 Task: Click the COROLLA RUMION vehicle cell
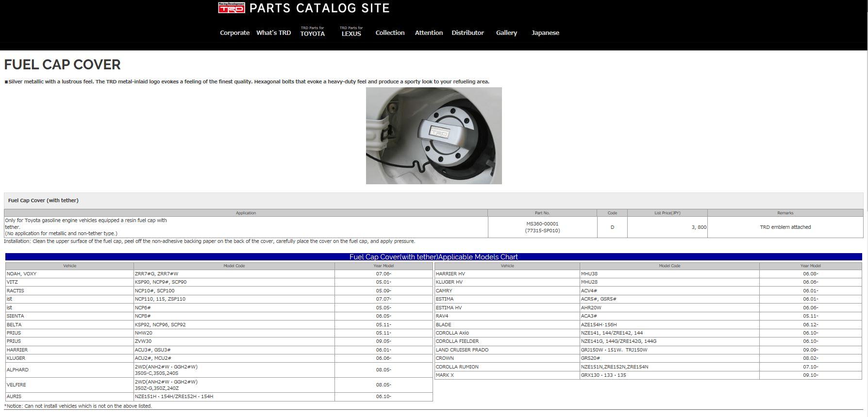[507, 367]
